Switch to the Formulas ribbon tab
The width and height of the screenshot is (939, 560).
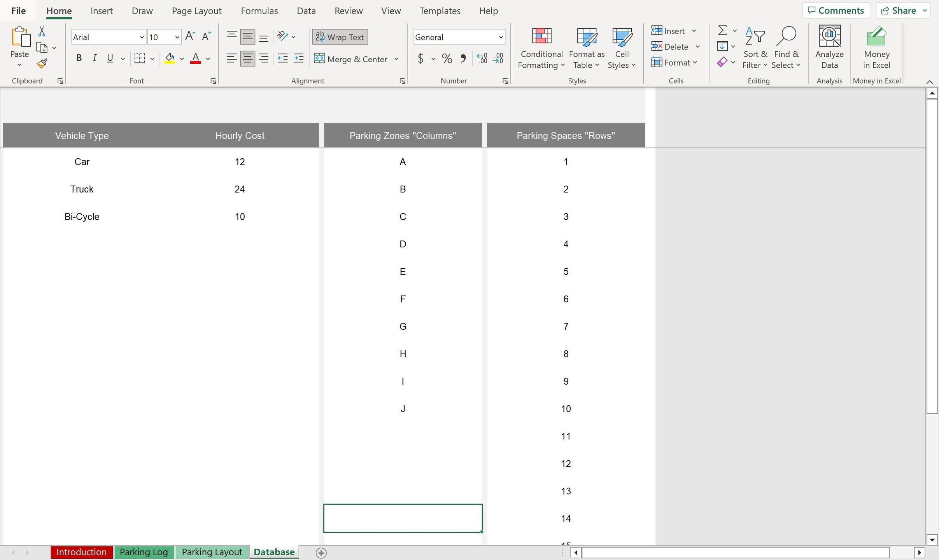[x=259, y=10]
